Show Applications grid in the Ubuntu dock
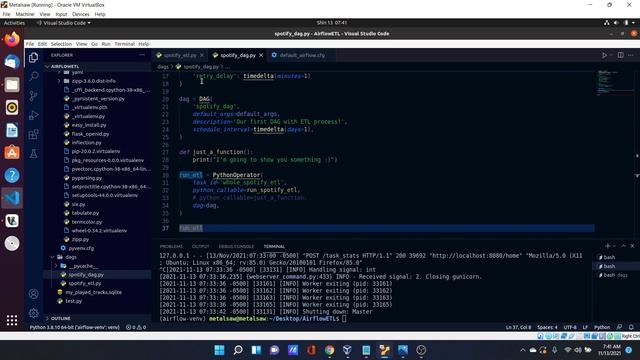Screen dimensions: 640x360 pyautogui.click(x=12, y=320)
